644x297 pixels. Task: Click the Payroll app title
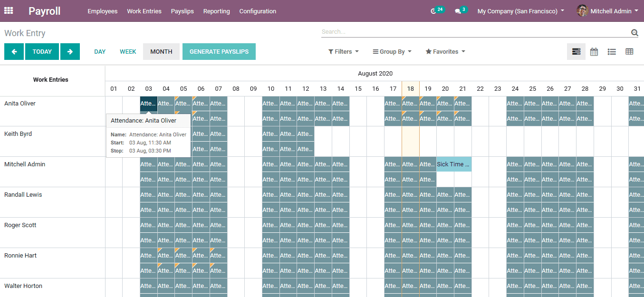tap(44, 11)
